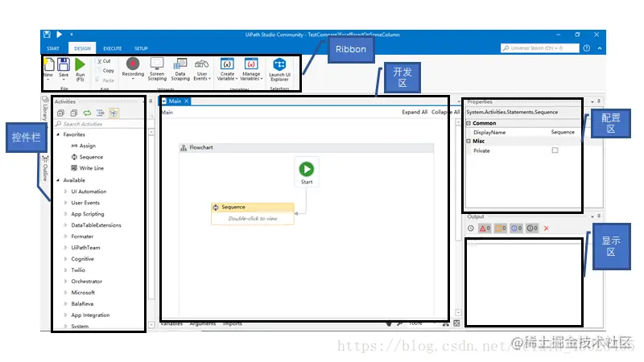Click the tree view icon in Activities toolbar
Image resolution: width=644 pixels, height=362 pixels.
coord(100,113)
